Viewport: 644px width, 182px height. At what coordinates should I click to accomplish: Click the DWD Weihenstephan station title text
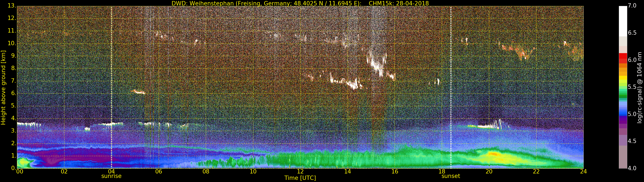266,3
